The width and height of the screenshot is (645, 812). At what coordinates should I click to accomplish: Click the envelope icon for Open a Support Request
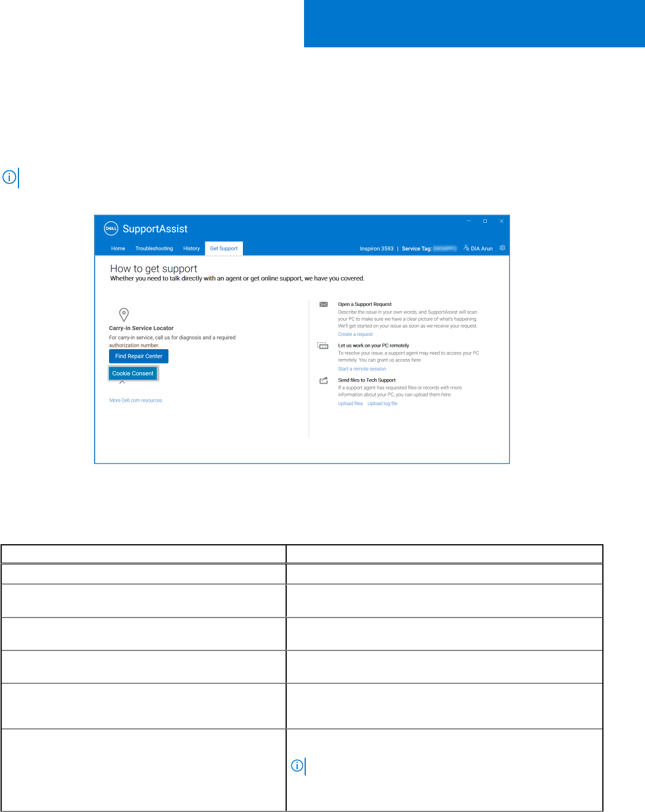click(x=324, y=304)
